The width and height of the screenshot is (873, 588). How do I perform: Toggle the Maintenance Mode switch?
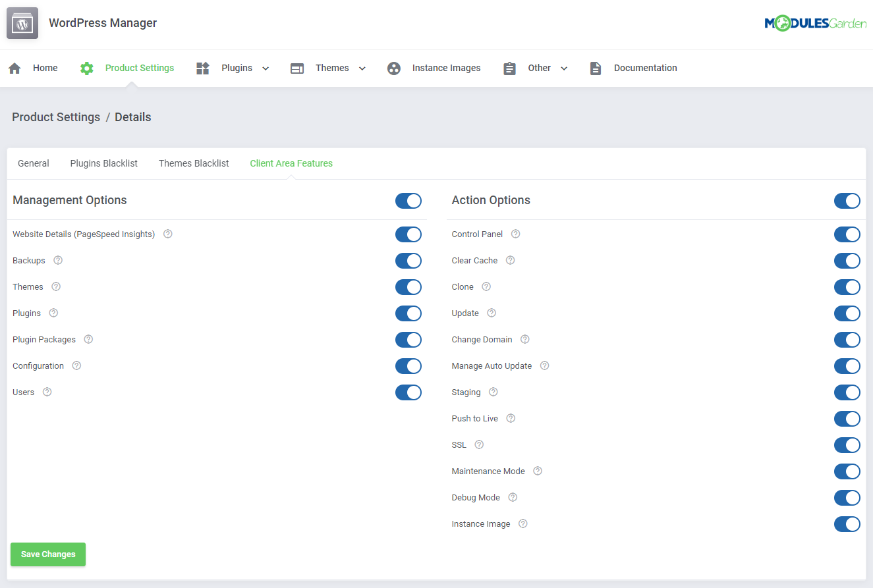[x=847, y=471]
